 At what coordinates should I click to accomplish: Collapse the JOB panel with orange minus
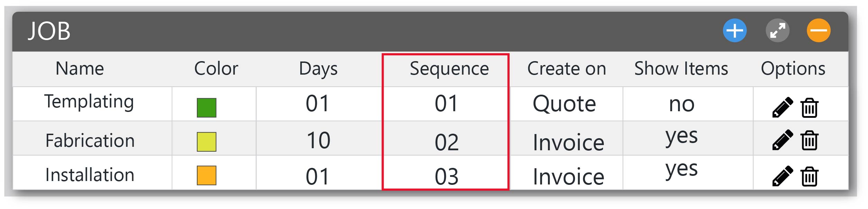(x=819, y=30)
